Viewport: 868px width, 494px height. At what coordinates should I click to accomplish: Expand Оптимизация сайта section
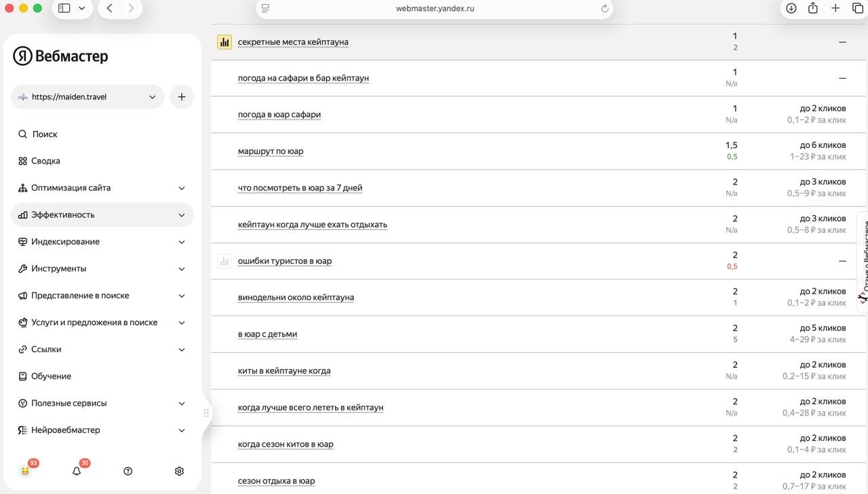point(102,188)
